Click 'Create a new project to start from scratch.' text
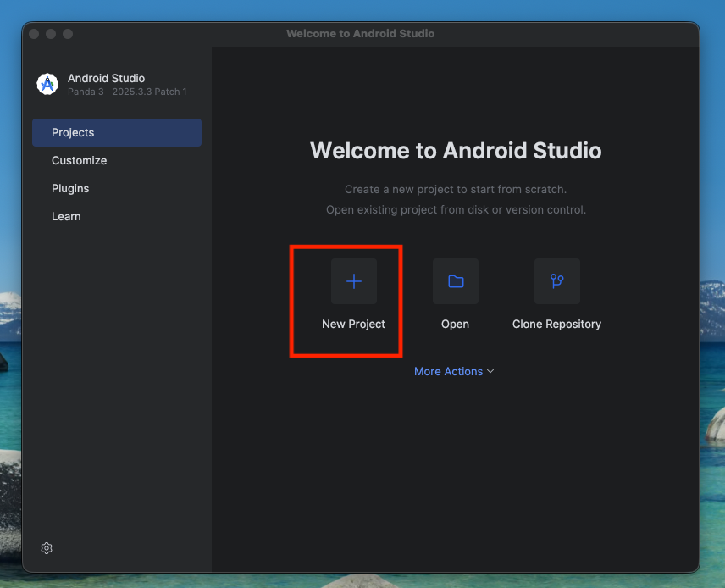725x588 pixels. click(456, 189)
